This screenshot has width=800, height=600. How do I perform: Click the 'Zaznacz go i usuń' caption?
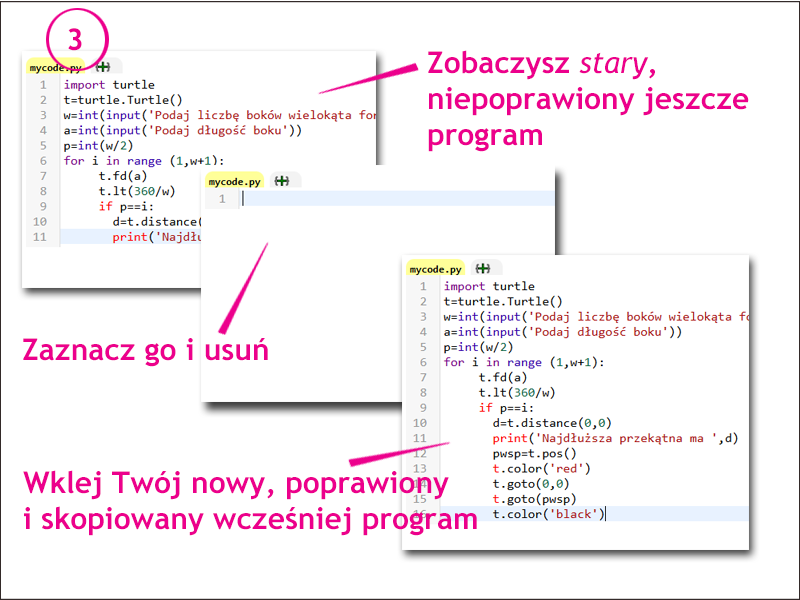tap(145, 351)
